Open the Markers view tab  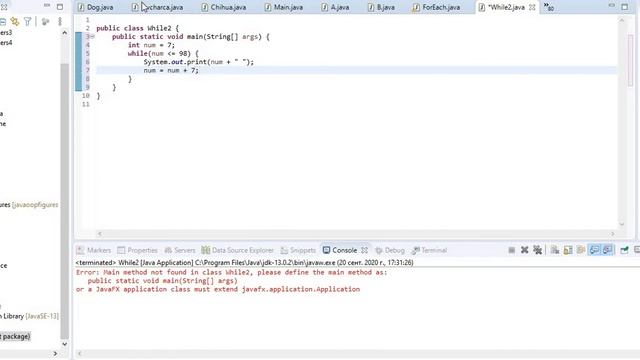(94, 250)
